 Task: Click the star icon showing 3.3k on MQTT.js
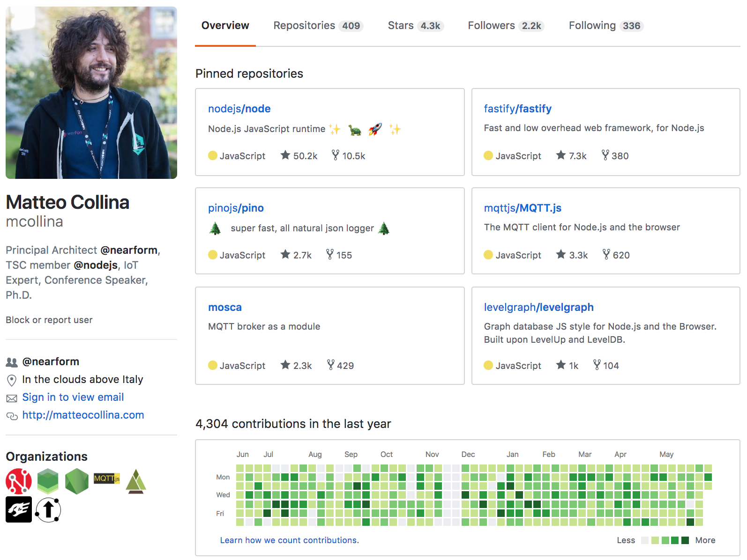click(x=561, y=254)
